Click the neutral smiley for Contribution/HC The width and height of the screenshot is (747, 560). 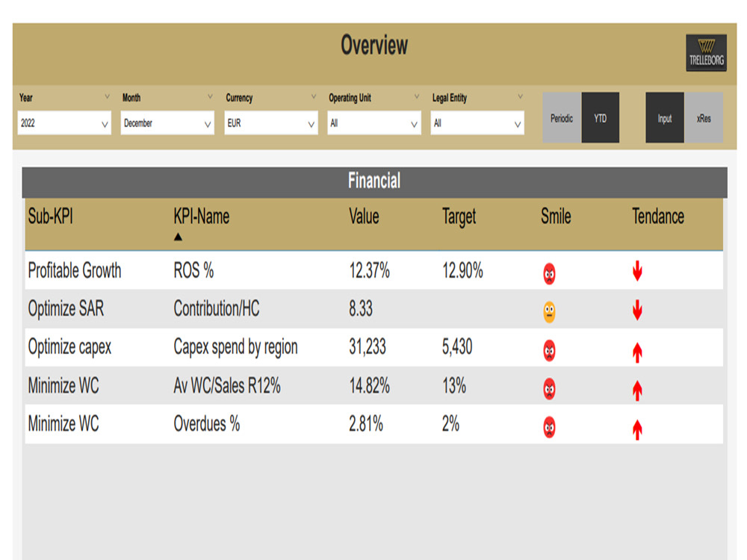click(548, 311)
